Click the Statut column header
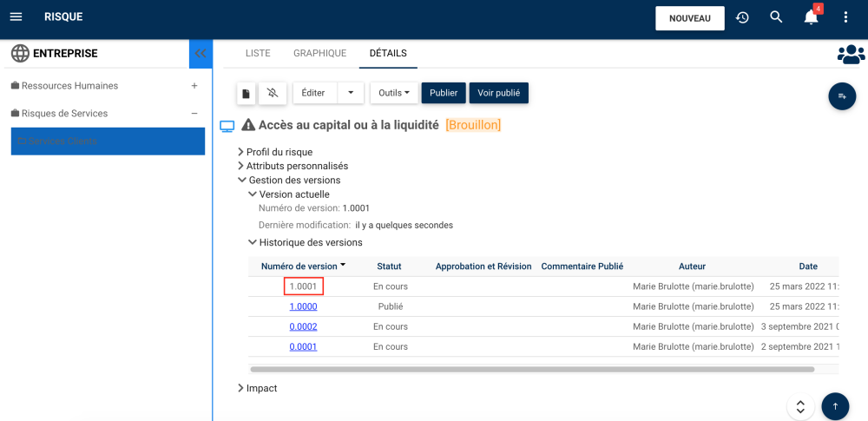Viewport: 868px width, 421px height. (389, 266)
